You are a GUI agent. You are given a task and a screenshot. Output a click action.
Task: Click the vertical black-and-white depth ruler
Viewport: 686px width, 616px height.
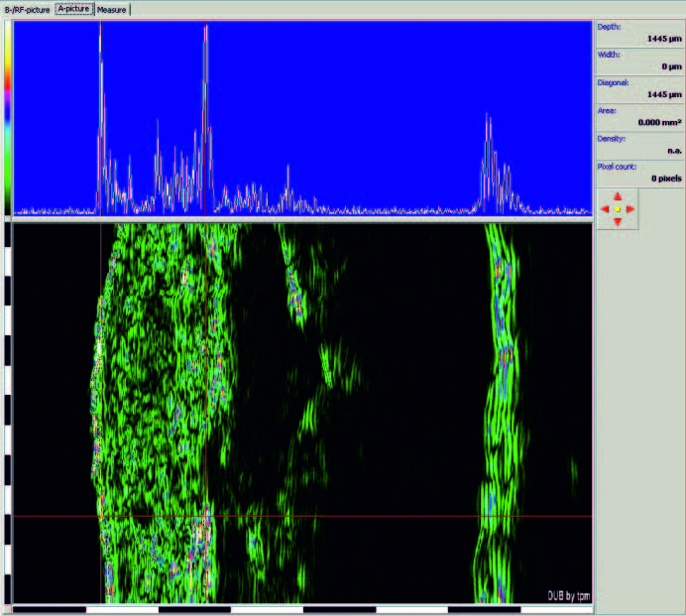pyautogui.click(x=9, y=412)
